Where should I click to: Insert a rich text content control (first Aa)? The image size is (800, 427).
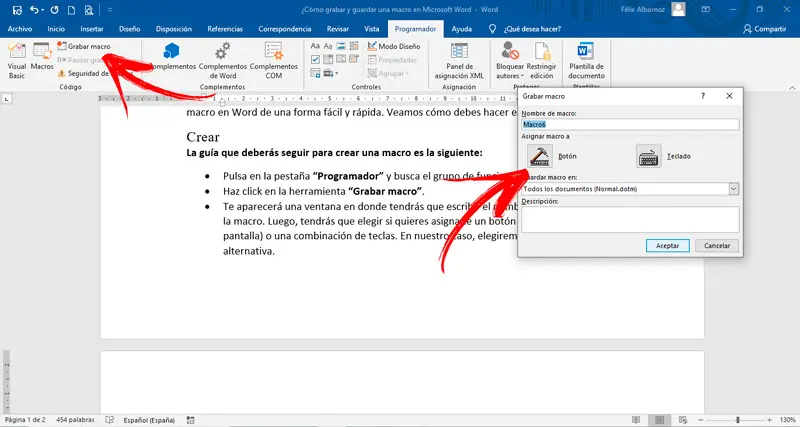(x=315, y=46)
